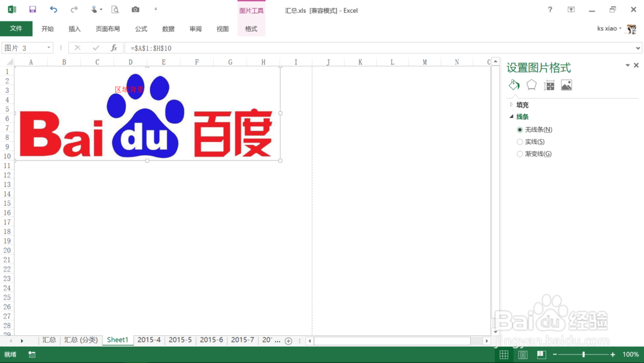Click the Excel application icon
Screen dimensions: 644x363
pos(12,10)
